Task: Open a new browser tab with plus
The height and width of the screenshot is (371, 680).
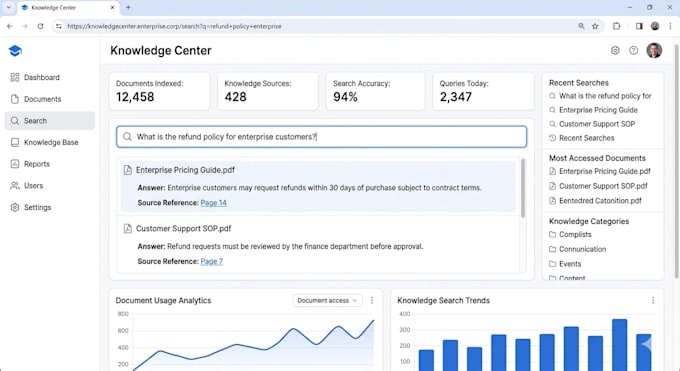Action: 128,7
